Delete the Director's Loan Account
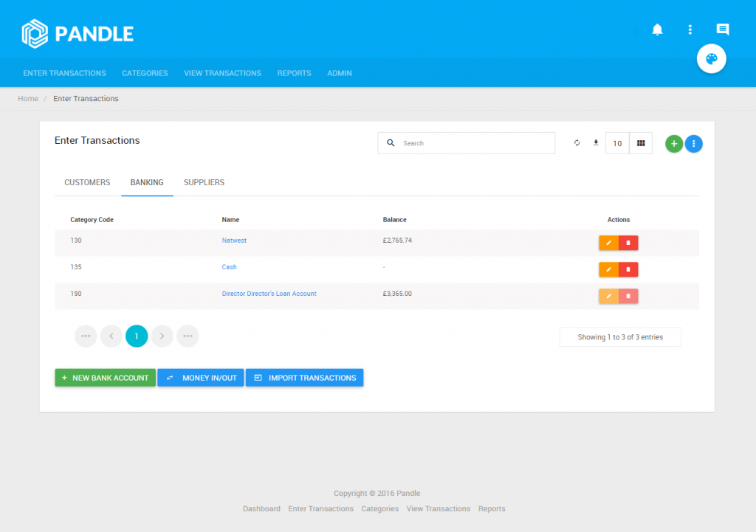This screenshot has width=756, height=532. pos(628,296)
